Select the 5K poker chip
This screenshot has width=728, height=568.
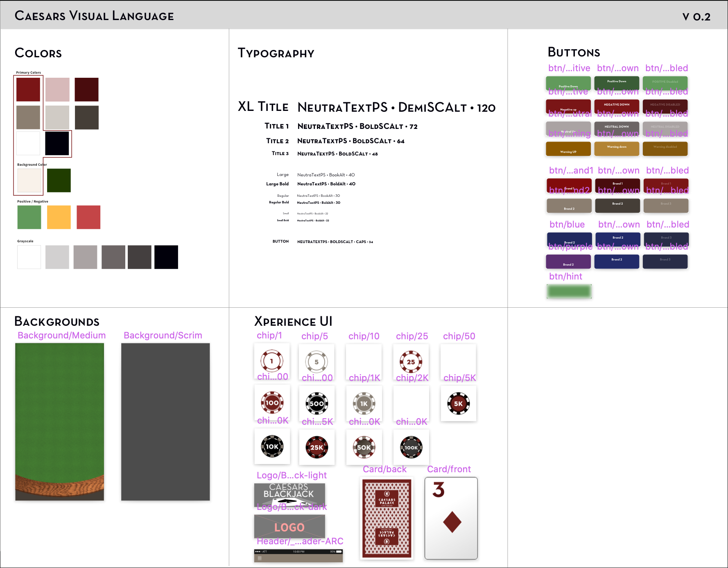[x=458, y=403]
